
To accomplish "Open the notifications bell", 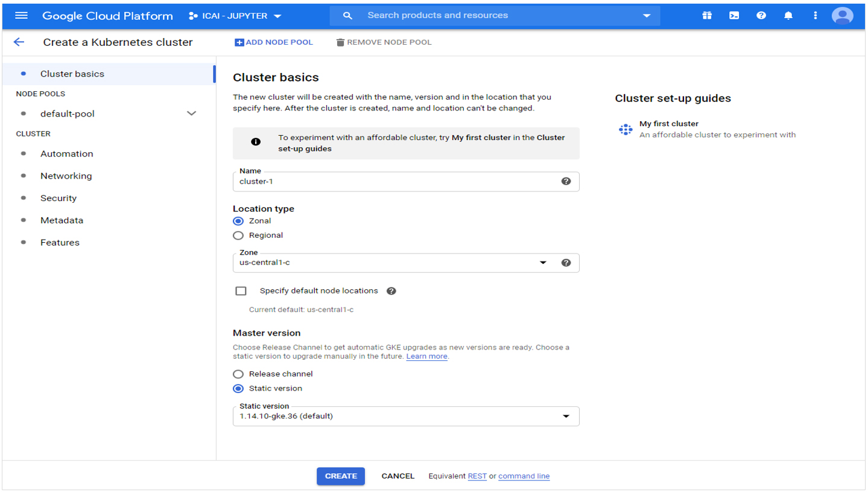I will (788, 16).
